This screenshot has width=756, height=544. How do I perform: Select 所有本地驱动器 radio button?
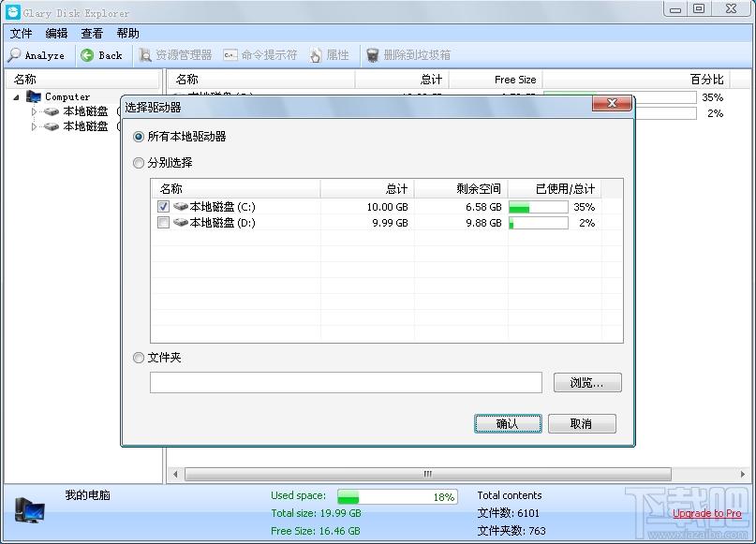click(139, 137)
